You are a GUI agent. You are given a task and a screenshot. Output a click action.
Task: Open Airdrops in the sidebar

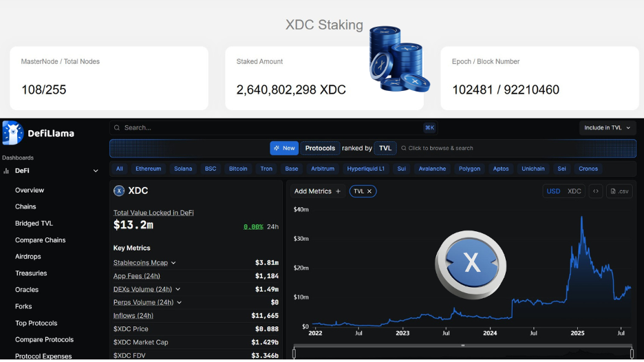point(28,257)
